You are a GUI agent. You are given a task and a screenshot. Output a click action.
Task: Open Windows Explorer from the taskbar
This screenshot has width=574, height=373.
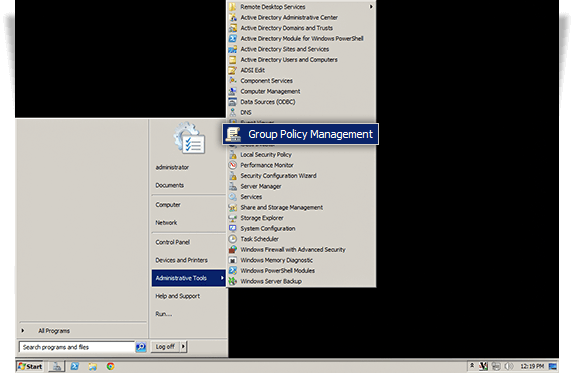(x=93, y=366)
